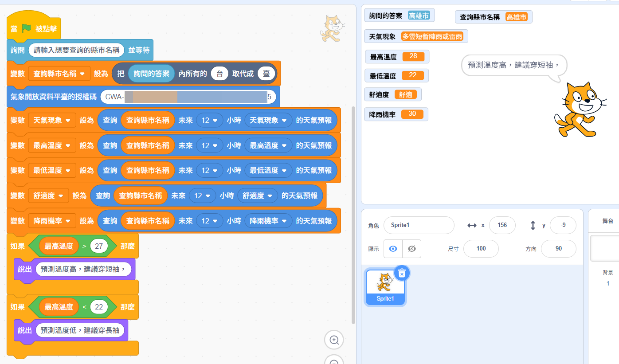
Task: Click the workspace vertical scrollbar
Action: click(x=353, y=213)
